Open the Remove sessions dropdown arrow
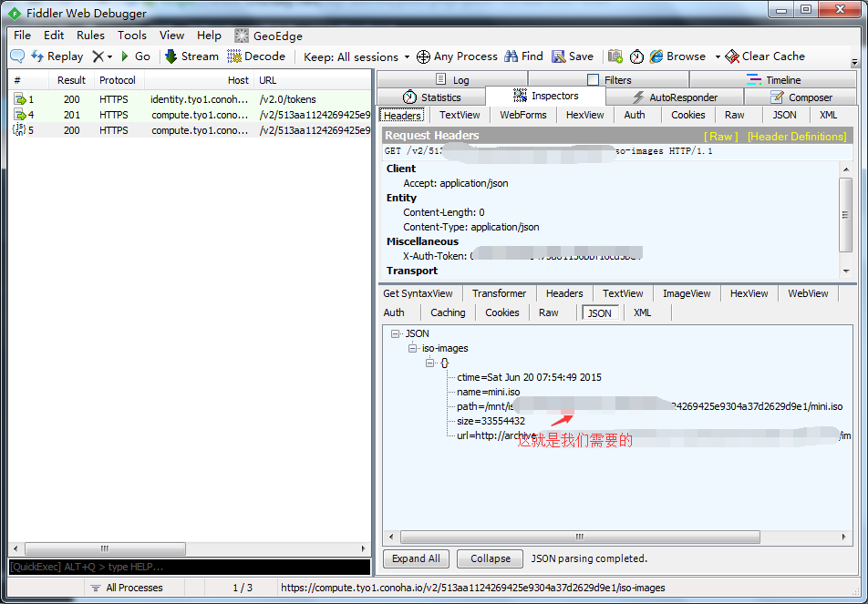The image size is (868, 604). [x=109, y=56]
